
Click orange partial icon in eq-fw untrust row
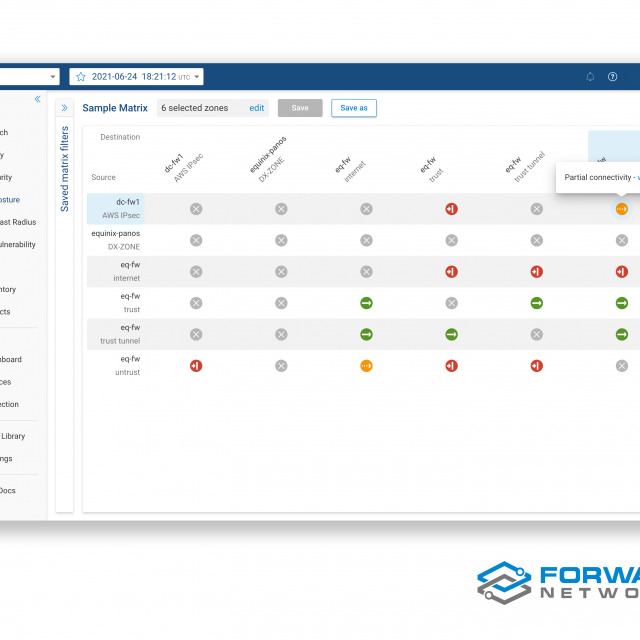[366, 366]
